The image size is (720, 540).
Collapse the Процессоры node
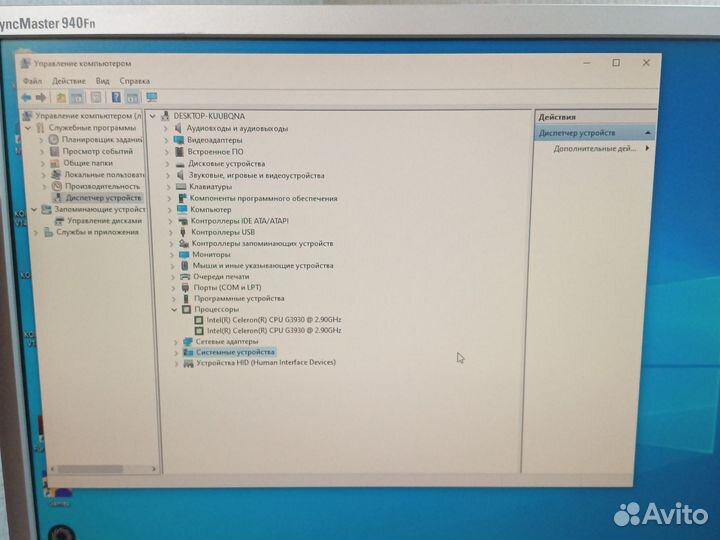[174, 309]
